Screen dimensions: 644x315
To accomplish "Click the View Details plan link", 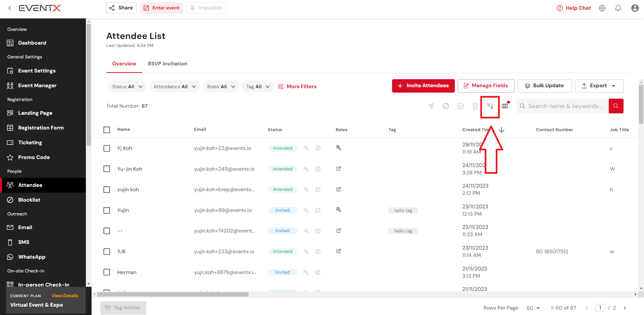I will pos(65,296).
